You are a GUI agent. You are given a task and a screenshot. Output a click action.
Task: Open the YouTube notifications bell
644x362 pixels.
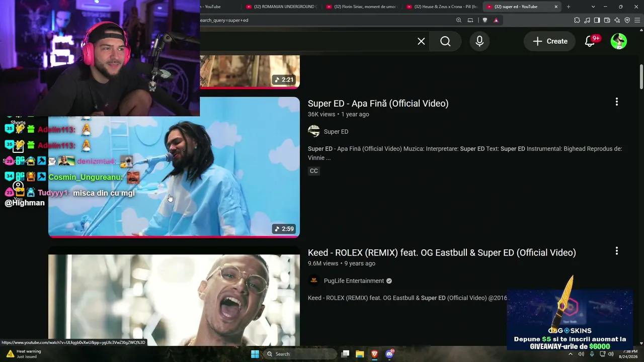pos(590,41)
